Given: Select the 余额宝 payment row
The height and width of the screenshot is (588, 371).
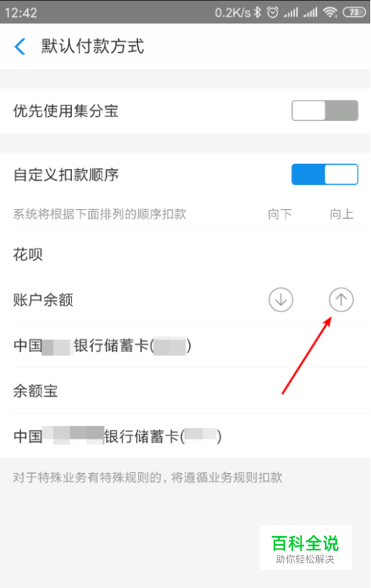Looking at the screenshot, I should (185, 391).
